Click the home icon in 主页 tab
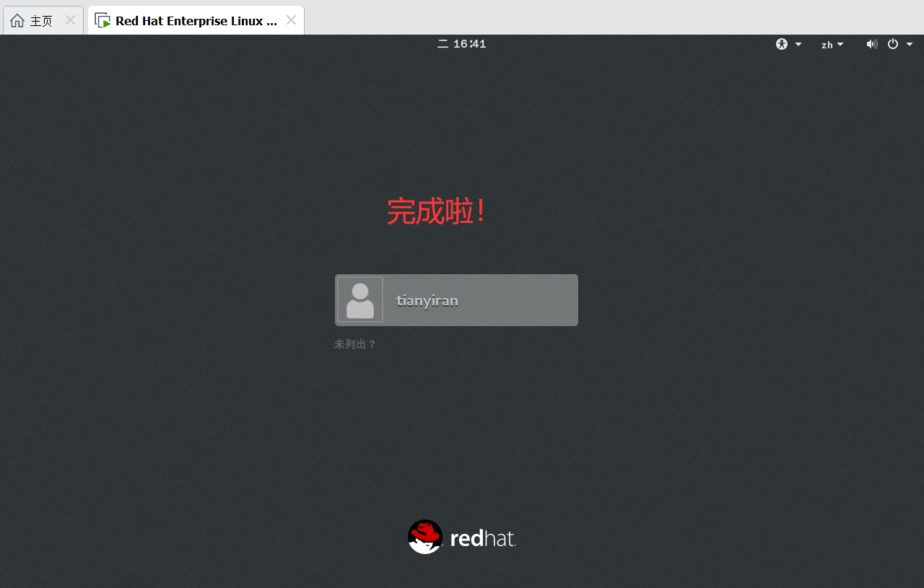The image size is (924, 588). [17, 20]
